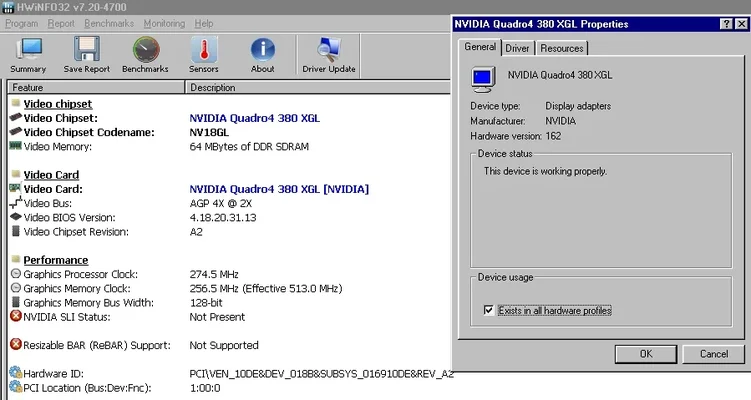The image size is (751, 400).
Task: Launch Benchmarks from the toolbar gauge icon
Action: tap(146, 50)
